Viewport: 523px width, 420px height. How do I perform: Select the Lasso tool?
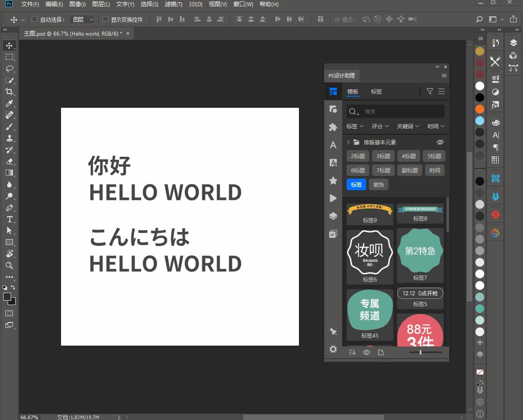9,69
